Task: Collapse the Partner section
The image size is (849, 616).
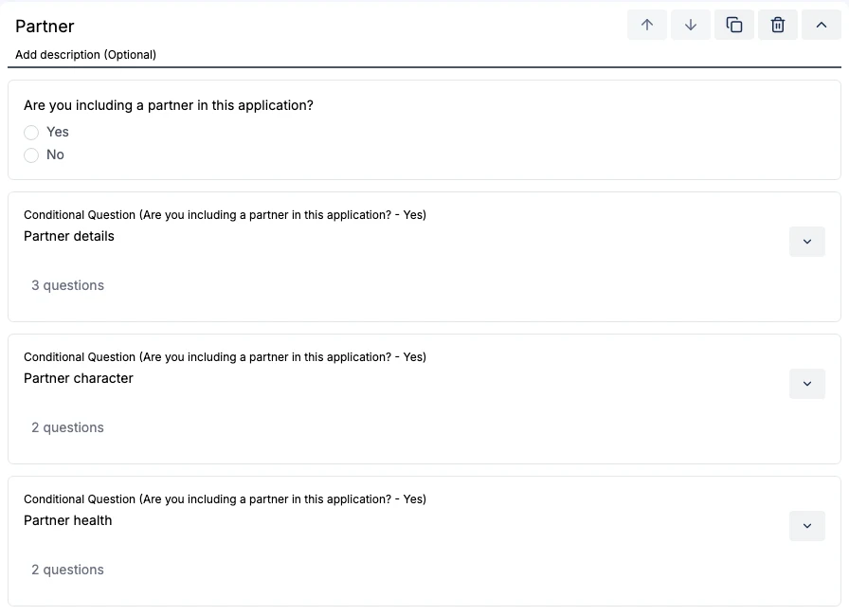Action: 822,25
